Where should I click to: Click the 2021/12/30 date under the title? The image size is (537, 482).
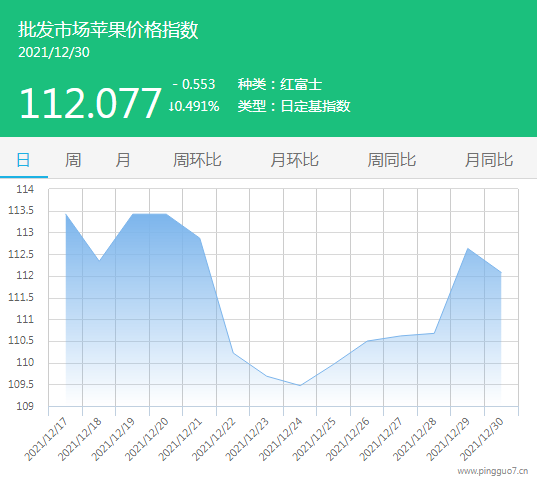[54, 52]
